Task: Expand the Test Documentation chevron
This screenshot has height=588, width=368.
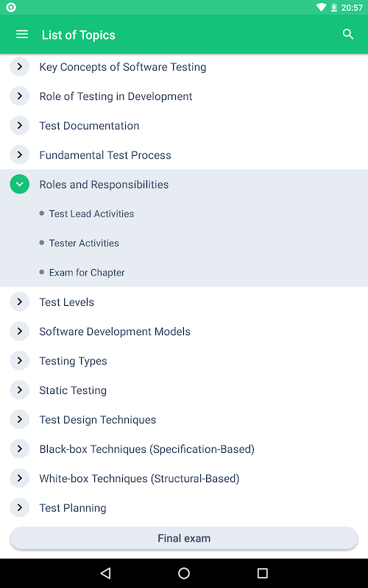Action: 20,125
